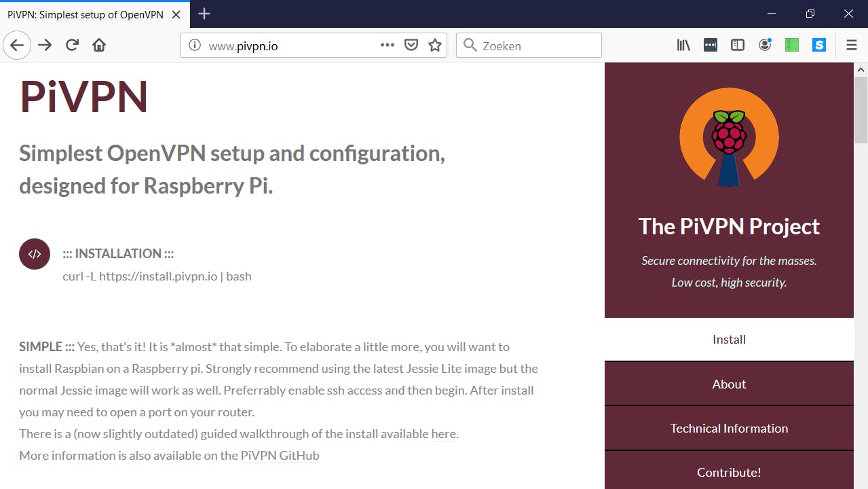This screenshot has height=489, width=868.
Task: Restore down the Firefox window
Action: tap(810, 14)
